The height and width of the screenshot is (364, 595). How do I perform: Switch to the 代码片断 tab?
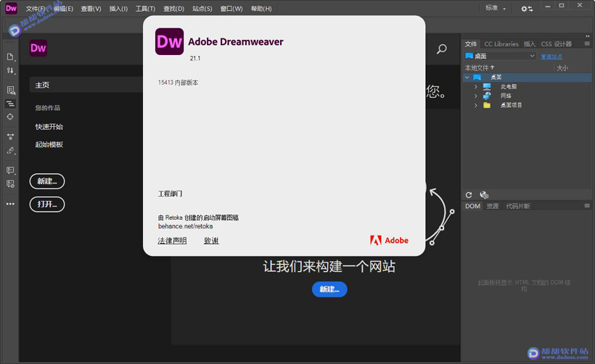pos(518,206)
